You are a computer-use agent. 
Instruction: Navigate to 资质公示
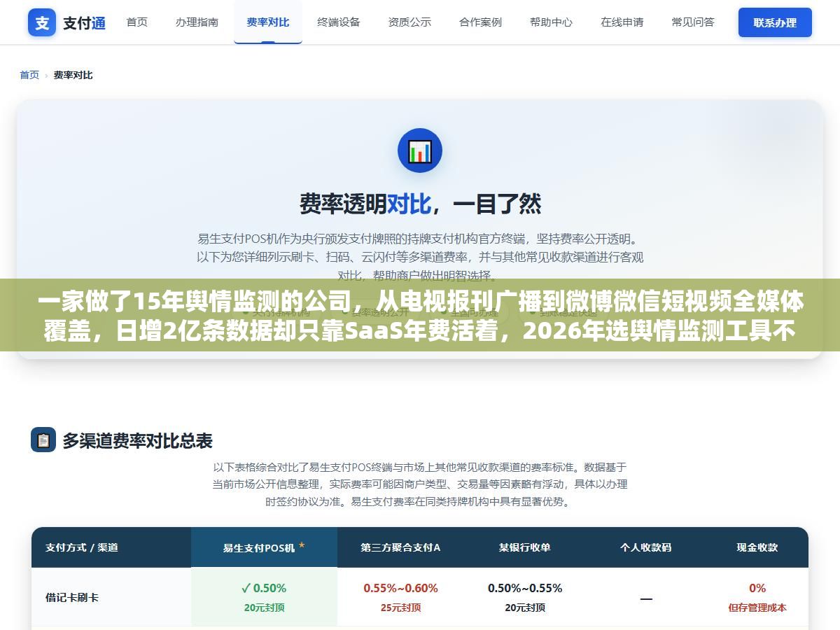[x=409, y=22]
